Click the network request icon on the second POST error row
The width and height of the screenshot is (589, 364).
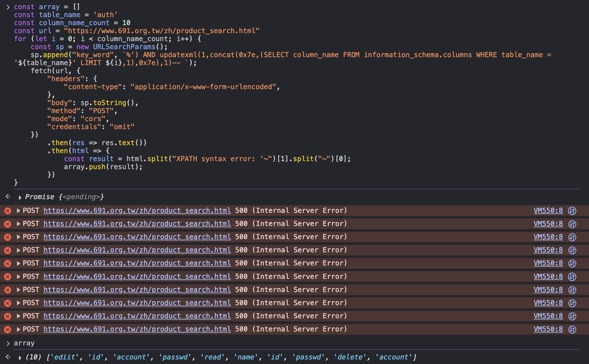(x=572, y=224)
